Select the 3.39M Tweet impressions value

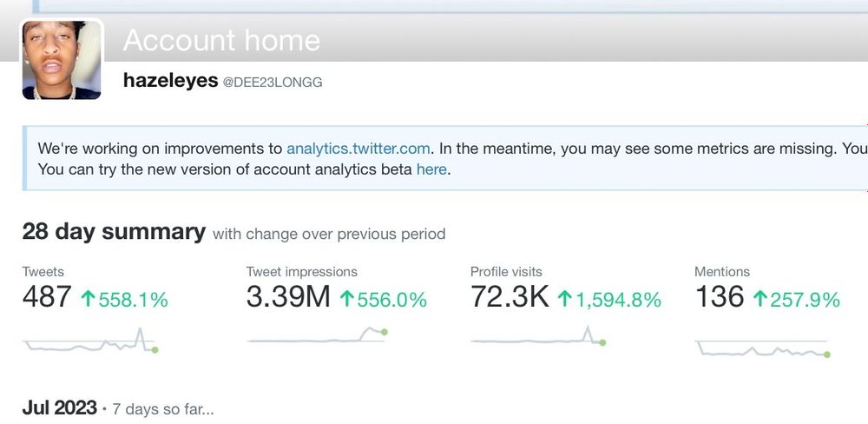288,296
